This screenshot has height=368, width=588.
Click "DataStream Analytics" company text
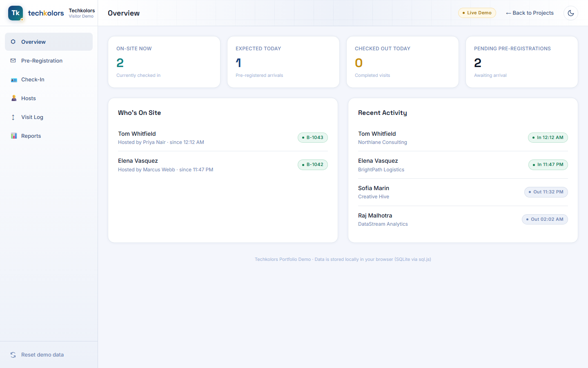tap(383, 224)
